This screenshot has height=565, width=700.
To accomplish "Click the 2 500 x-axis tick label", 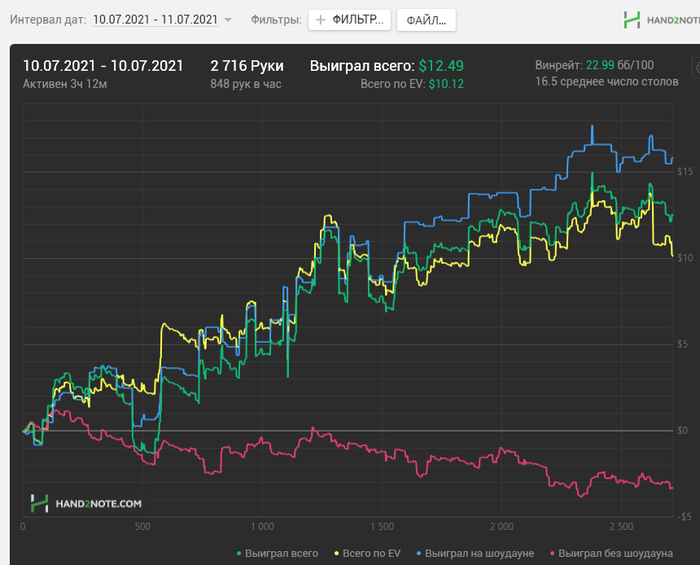I will (x=621, y=527).
